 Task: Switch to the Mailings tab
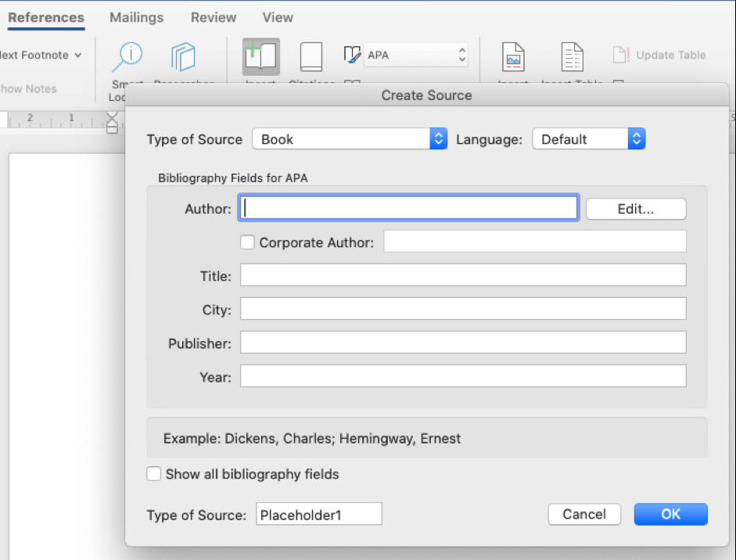[136, 17]
